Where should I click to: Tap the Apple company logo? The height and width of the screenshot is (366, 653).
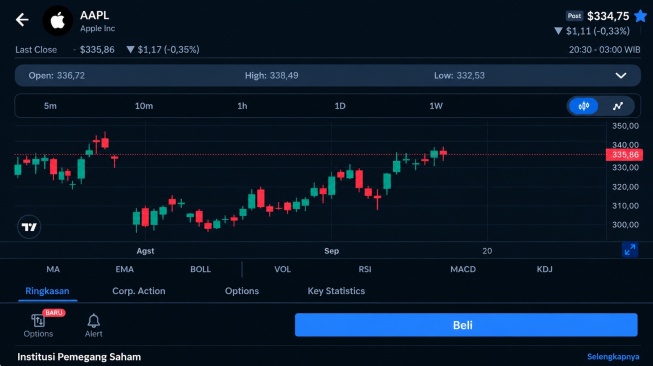(x=57, y=20)
